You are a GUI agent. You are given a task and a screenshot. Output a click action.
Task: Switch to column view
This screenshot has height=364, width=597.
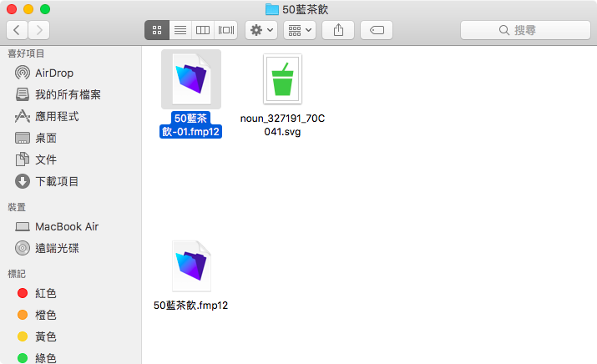tap(203, 30)
